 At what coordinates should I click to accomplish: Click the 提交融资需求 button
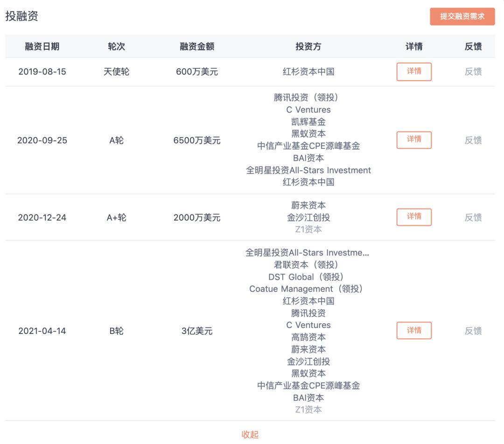462,16
